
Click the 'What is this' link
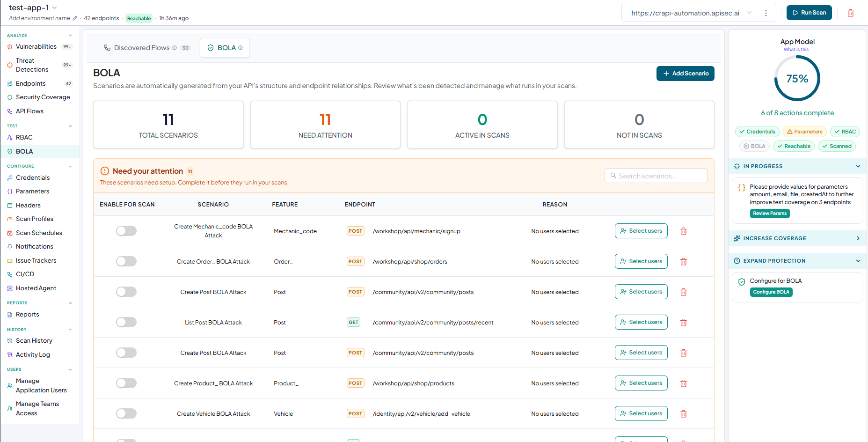[x=796, y=50]
